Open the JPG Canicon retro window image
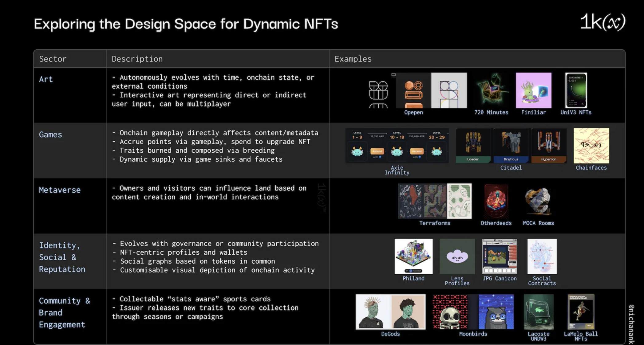 click(500, 256)
